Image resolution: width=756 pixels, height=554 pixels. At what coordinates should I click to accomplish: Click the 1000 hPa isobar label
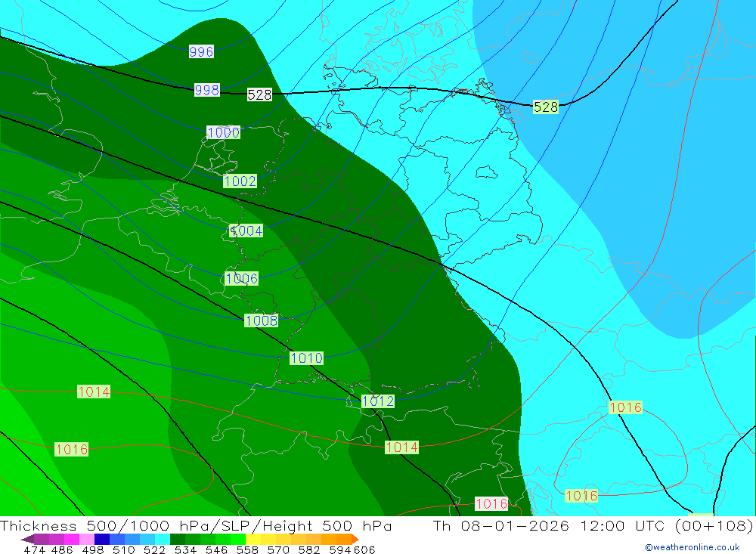click(223, 132)
